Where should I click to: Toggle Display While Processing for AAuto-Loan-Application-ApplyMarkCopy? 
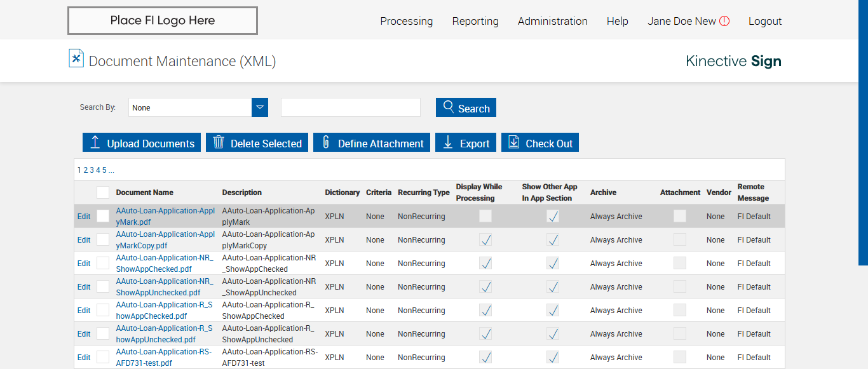point(485,239)
